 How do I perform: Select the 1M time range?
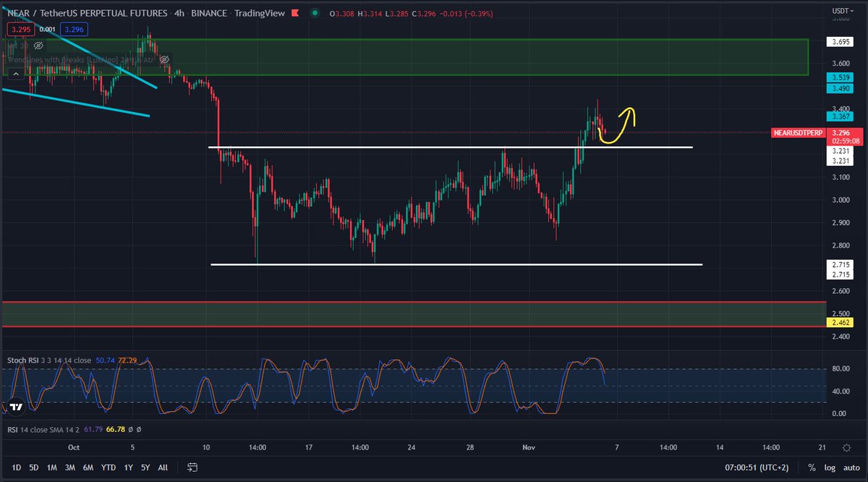(52, 468)
